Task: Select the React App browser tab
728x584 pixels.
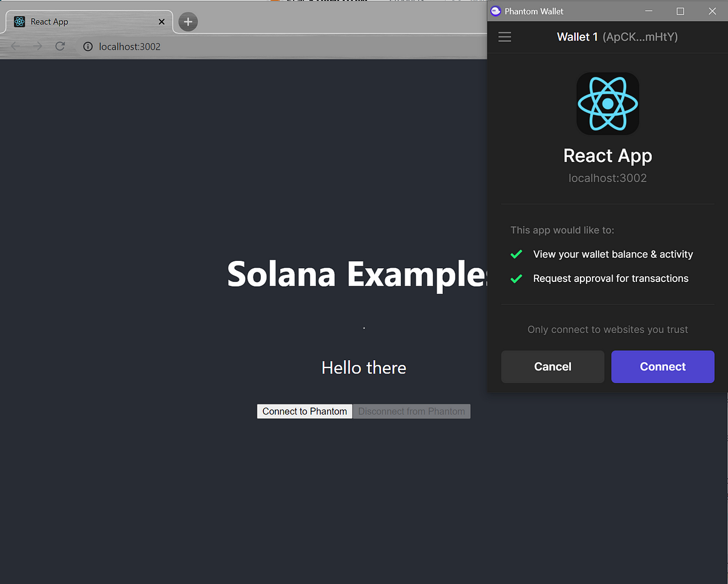Action: click(89, 22)
